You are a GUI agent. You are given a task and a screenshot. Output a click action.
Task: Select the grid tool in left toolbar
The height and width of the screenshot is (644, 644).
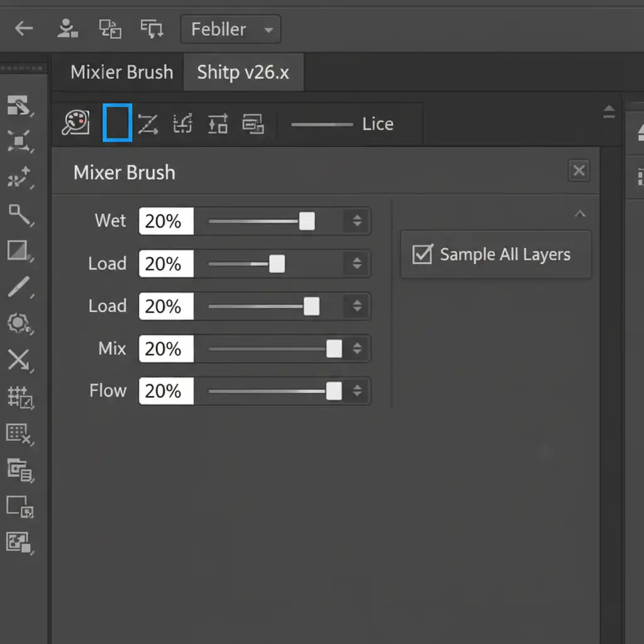tap(19, 397)
